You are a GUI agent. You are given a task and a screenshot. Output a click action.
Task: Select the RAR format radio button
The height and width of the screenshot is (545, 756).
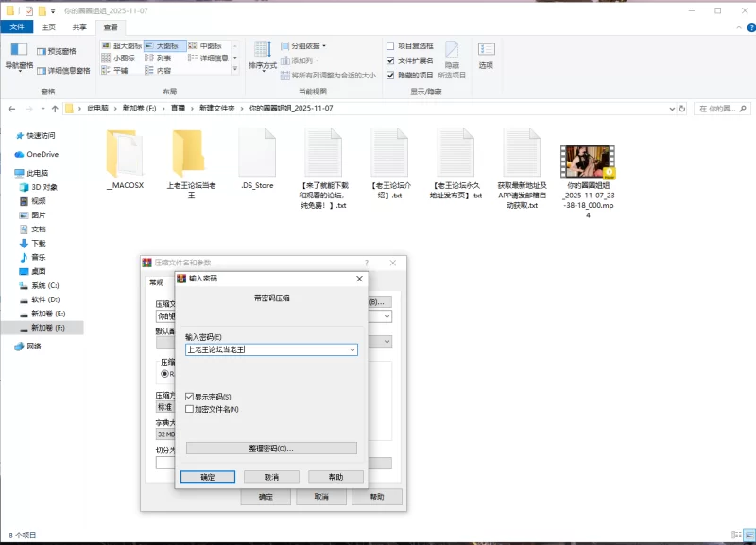[164, 374]
